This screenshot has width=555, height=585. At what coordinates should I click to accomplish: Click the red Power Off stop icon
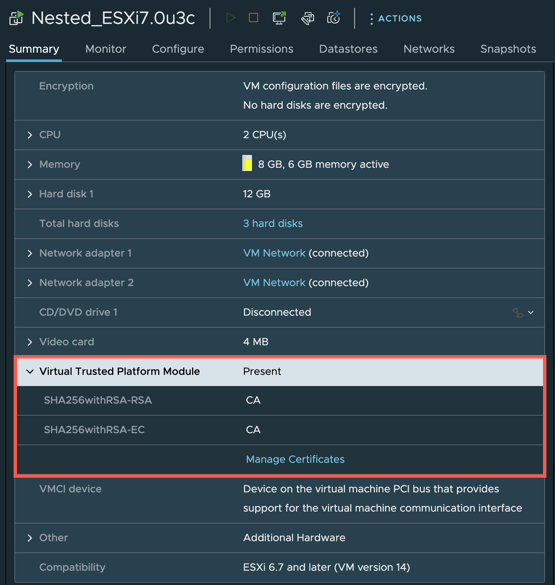point(254,18)
